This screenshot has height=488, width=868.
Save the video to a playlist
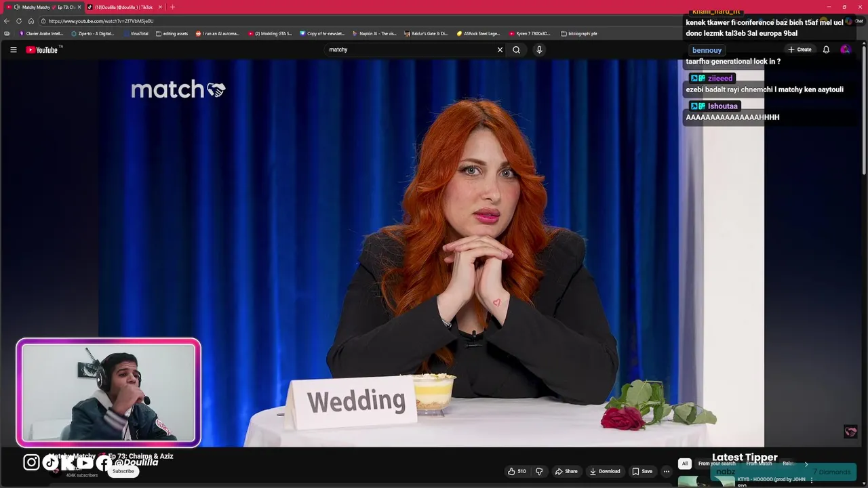coord(642,471)
